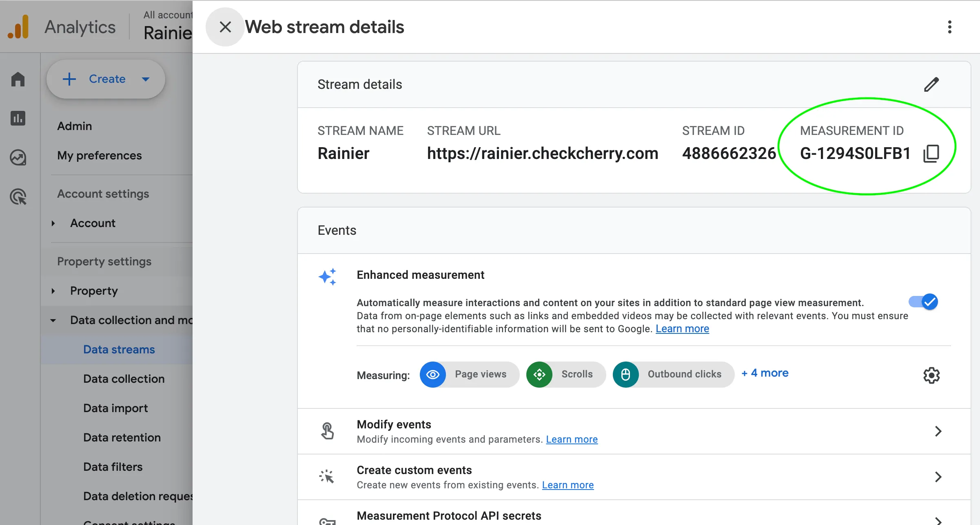Open enhanced measurement settings gear

[x=931, y=375]
